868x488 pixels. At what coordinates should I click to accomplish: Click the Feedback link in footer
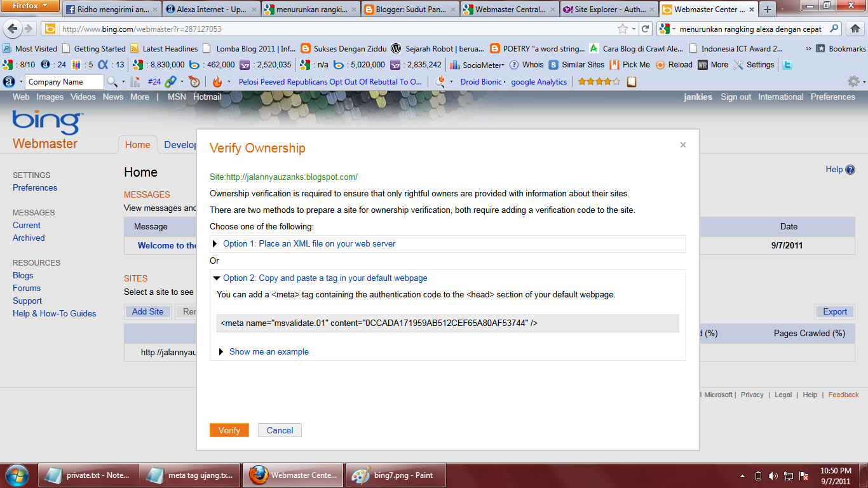coord(843,395)
